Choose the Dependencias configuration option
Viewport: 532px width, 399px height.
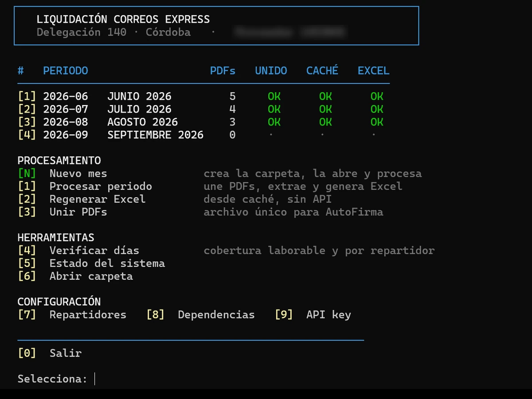(x=216, y=315)
